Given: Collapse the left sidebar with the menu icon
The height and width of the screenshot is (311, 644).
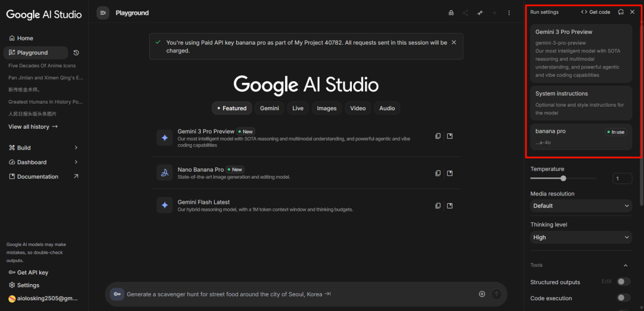Looking at the screenshot, I should [x=103, y=13].
